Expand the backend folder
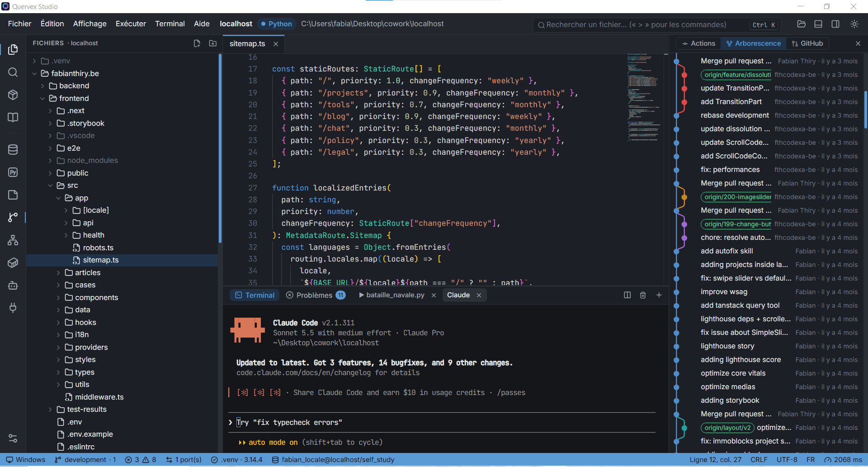Screen dimensions: 868x467 click(x=42, y=86)
